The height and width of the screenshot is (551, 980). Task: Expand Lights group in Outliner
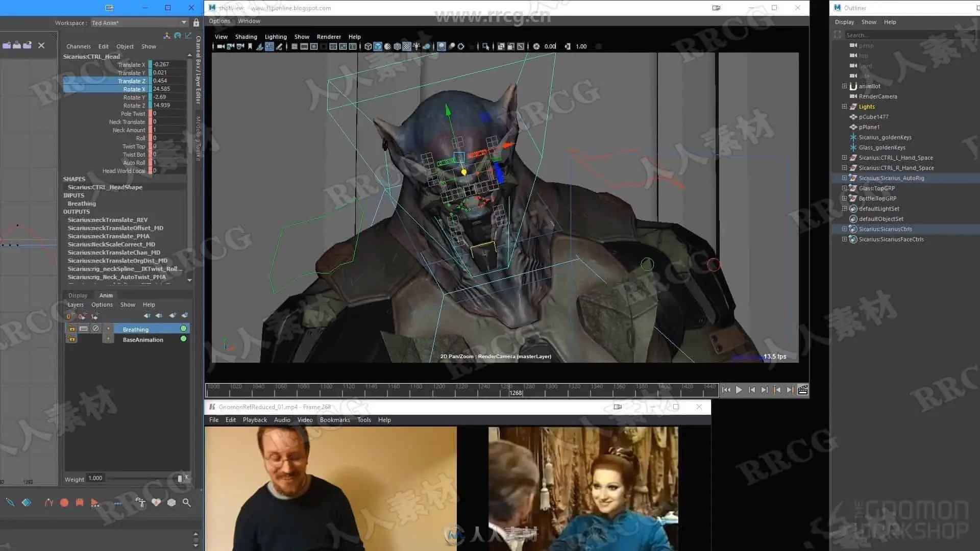(x=844, y=107)
